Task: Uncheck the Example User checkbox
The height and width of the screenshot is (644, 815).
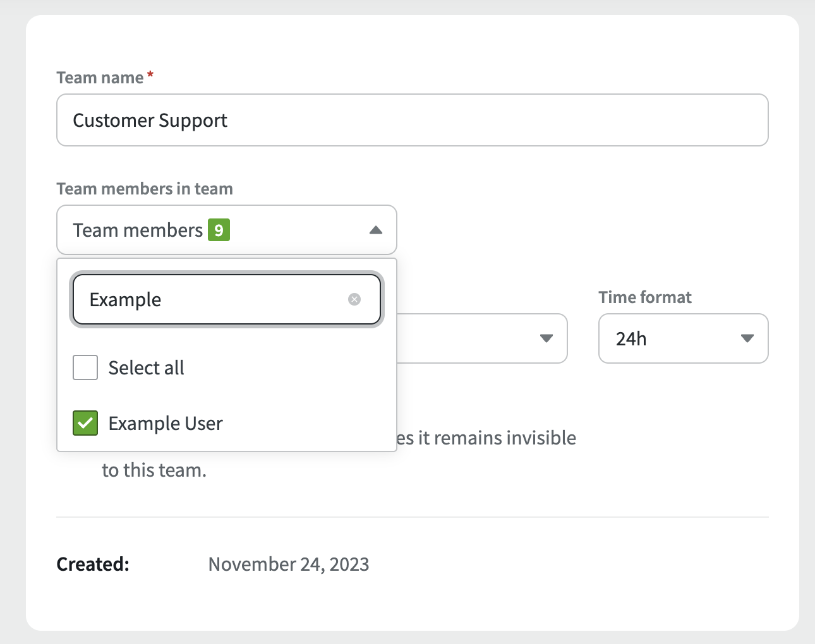Action: point(85,423)
